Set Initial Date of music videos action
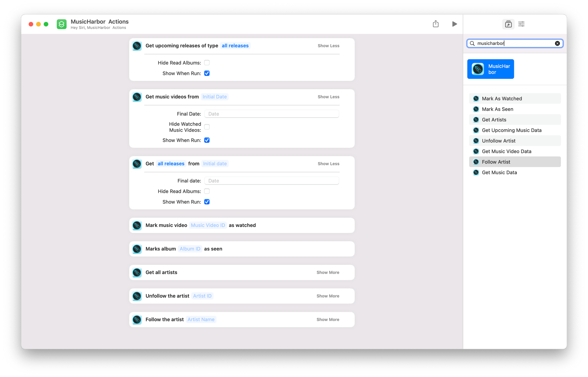This screenshot has height=377, width=588. click(x=214, y=97)
